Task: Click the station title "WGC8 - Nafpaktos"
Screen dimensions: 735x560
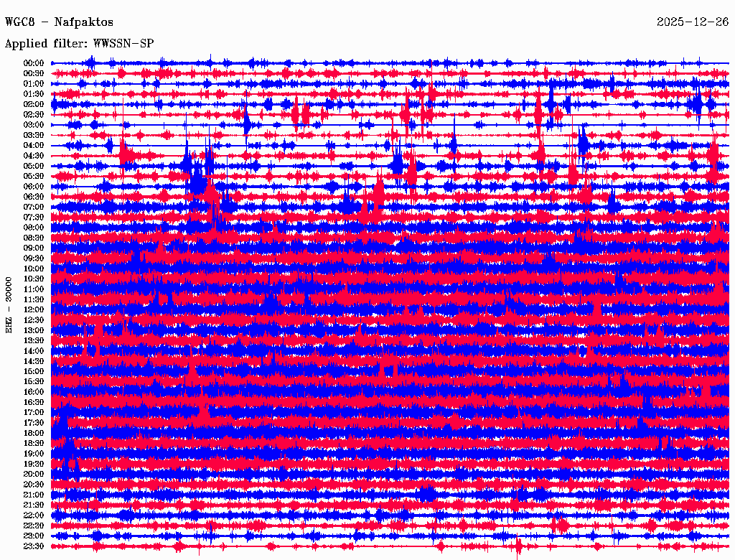Action: 59,22
